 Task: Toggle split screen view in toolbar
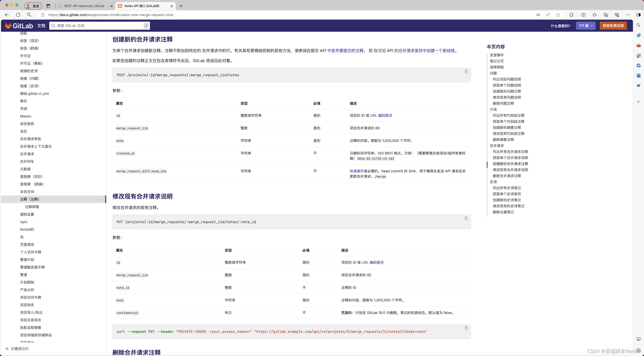tap(583, 15)
